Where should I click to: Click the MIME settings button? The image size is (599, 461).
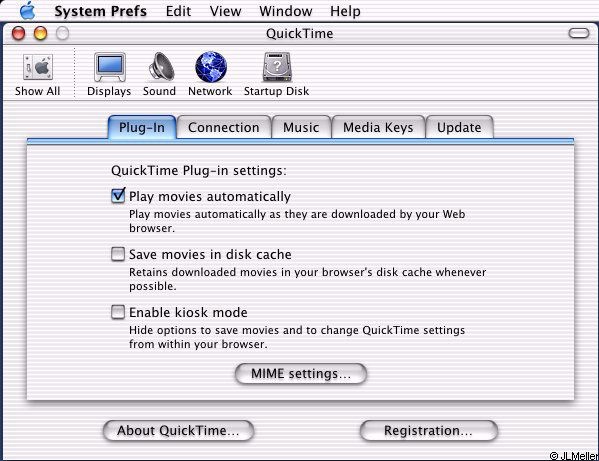pyautogui.click(x=301, y=374)
